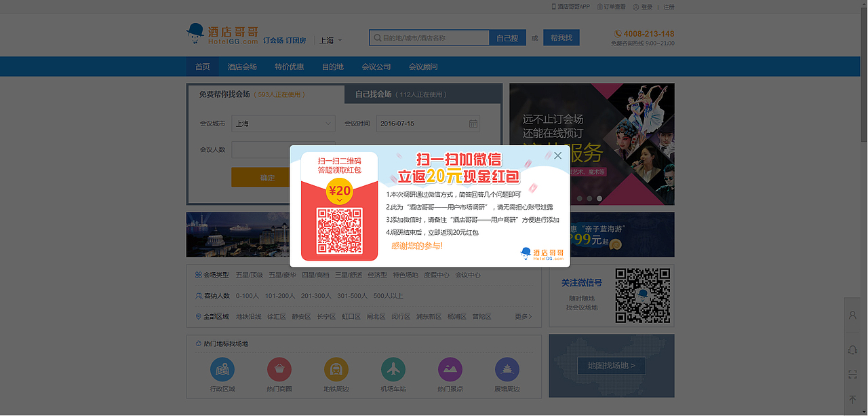Filter area by 浦东新区
The height and width of the screenshot is (416, 868).
[429, 317]
